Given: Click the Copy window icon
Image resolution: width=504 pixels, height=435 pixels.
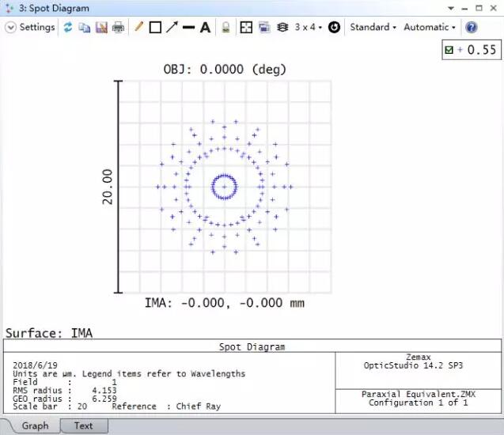Looking at the screenshot, I should pyautogui.click(x=84, y=27).
